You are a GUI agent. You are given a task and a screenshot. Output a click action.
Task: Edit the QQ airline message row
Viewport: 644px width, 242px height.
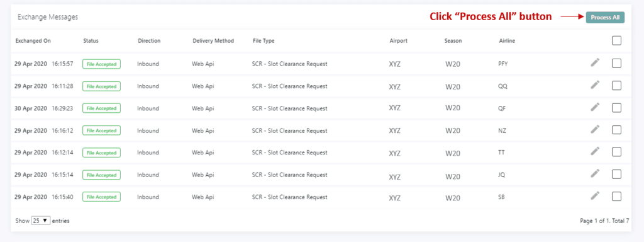595,85
